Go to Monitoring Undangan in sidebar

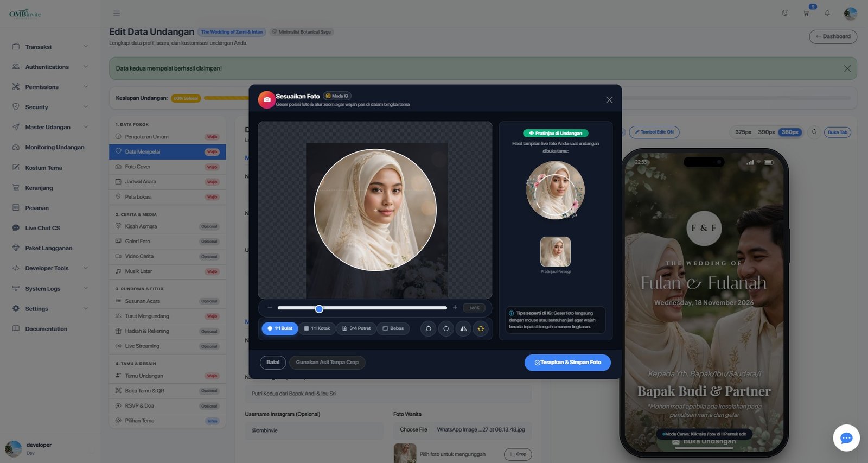pyautogui.click(x=50, y=147)
